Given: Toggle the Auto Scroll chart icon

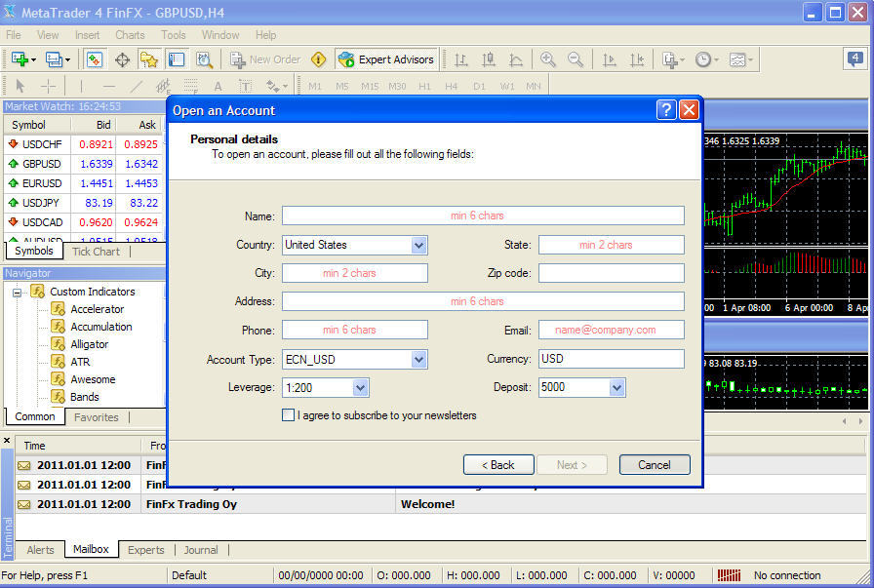Looking at the screenshot, I should pyautogui.click(x=607, y=59).
